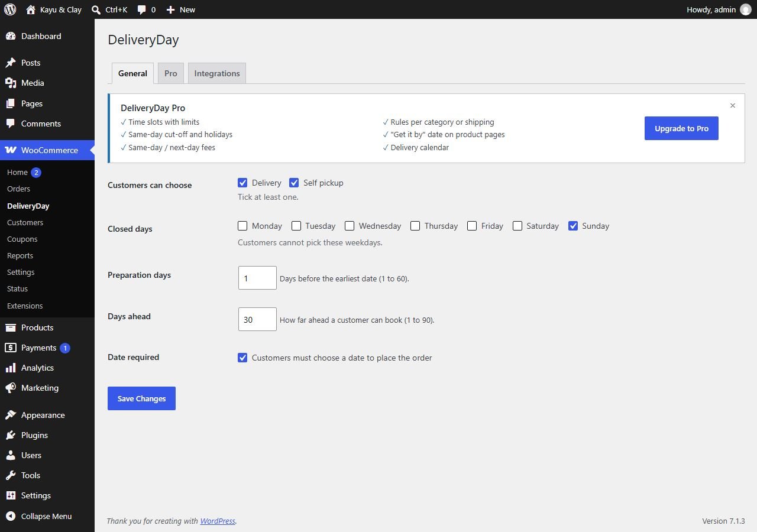Click the Products box icon
The image size is (757, 532).
[11, 327]
